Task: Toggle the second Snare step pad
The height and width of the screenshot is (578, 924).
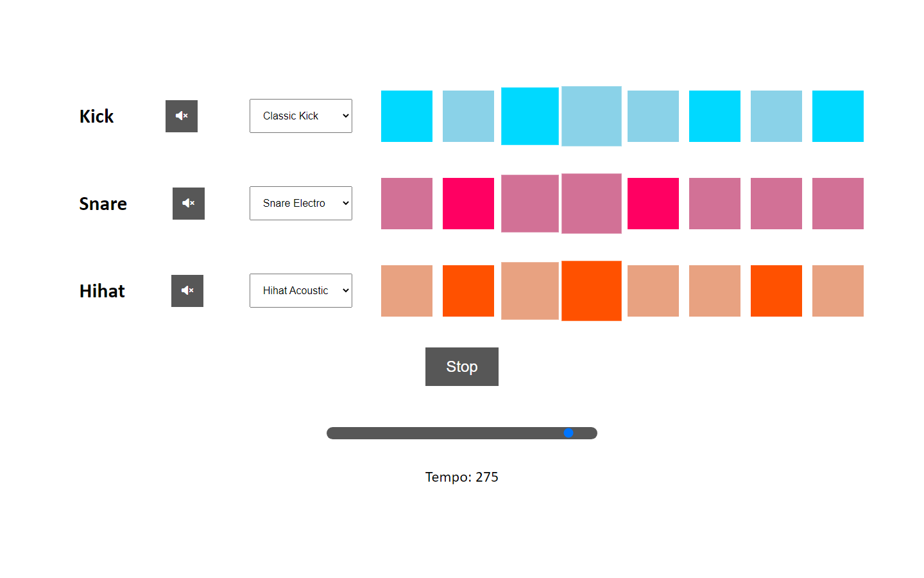Action: [x=468, y=204]
